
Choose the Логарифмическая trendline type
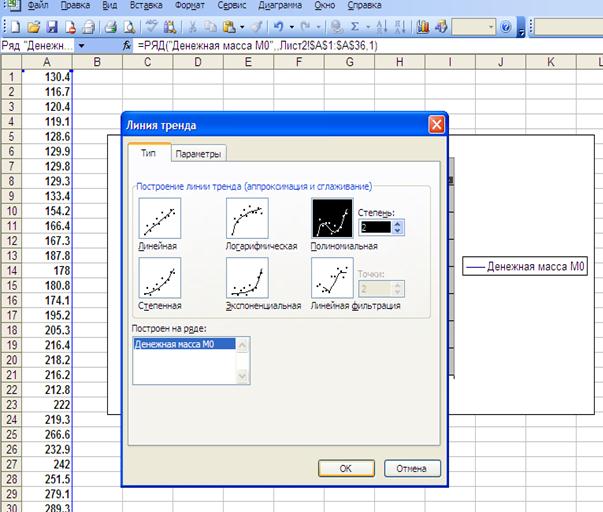point(247,218)
